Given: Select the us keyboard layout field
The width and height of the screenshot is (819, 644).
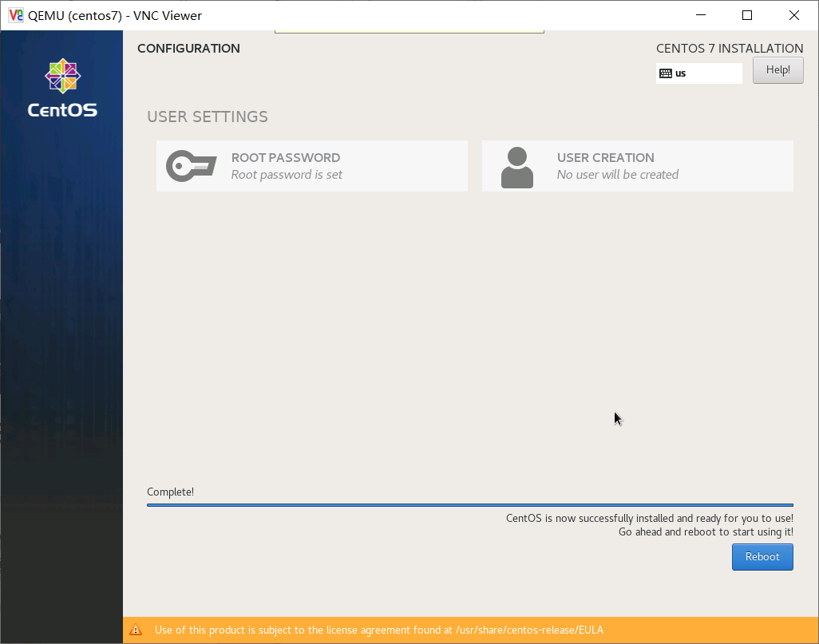Looking at the screenshot, I should click(x=699, y=73).
